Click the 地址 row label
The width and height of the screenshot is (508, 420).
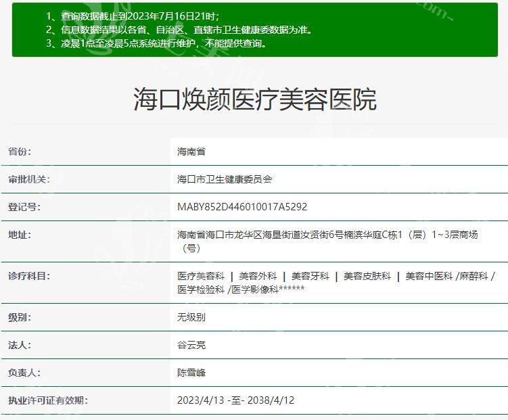[20, 235]
